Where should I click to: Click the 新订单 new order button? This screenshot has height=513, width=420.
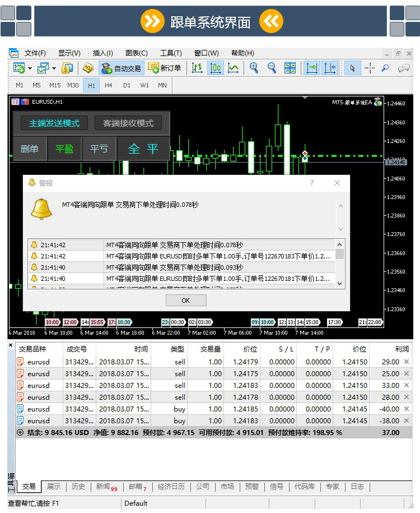coord(165,68)
